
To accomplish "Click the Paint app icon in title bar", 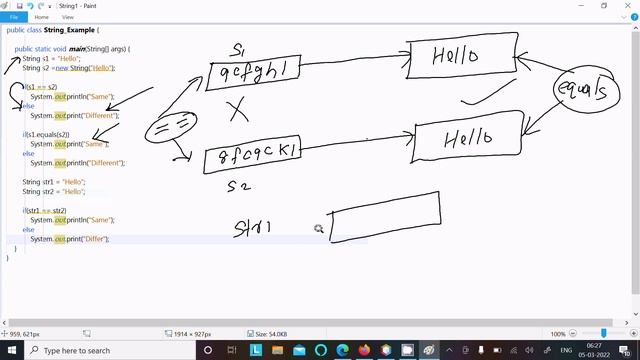I will 4,6.
